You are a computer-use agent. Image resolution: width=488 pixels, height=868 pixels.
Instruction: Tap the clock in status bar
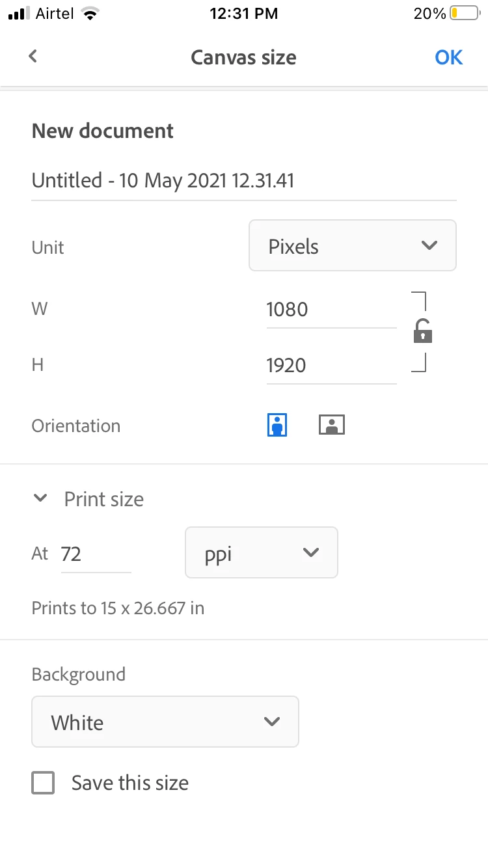click(x=243, y=14)
